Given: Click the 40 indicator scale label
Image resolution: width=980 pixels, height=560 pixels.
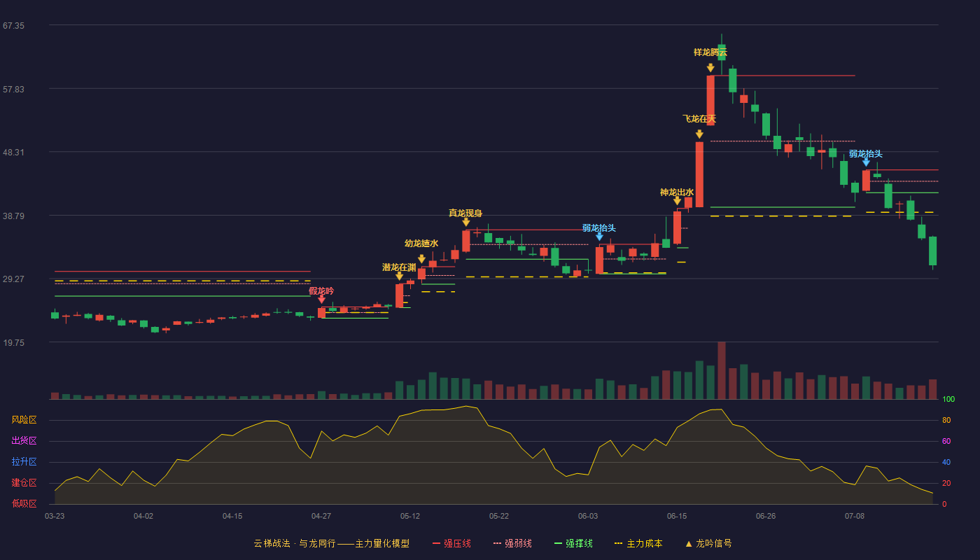Looking at the screenshot, I should pyautogui.click(x=946, y=463).
